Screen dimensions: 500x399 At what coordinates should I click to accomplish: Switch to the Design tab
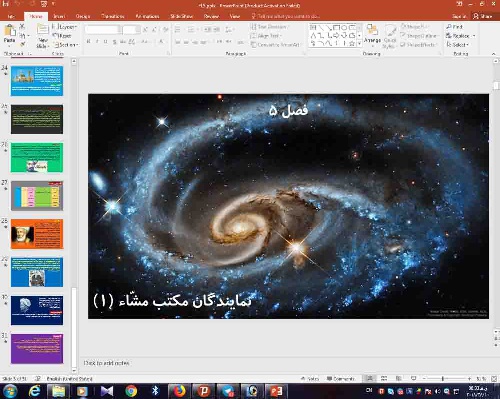coord(83,16)
